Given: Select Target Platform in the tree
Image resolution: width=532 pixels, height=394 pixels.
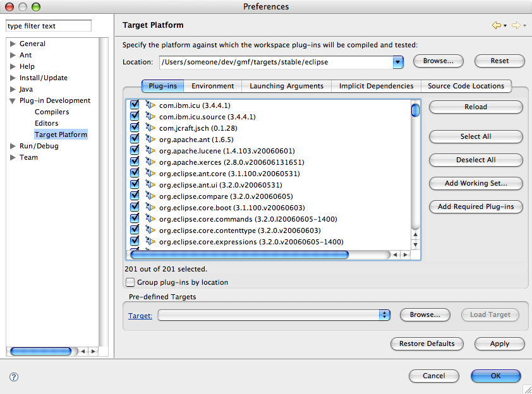Looking at the screenshot, I should coord(61,134).
